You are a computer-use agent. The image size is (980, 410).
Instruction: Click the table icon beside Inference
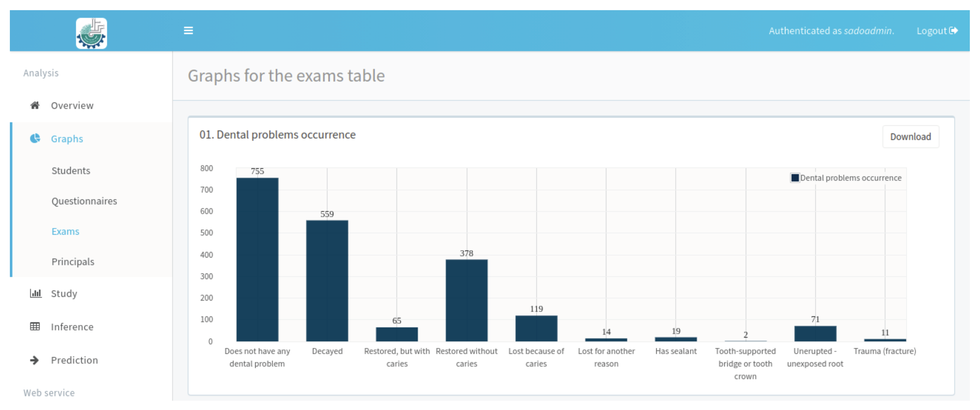point(35,326)
